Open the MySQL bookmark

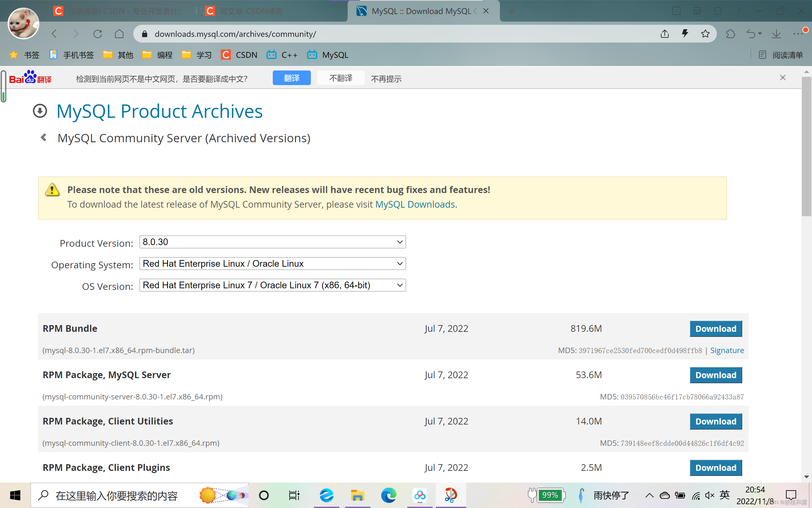328,55
